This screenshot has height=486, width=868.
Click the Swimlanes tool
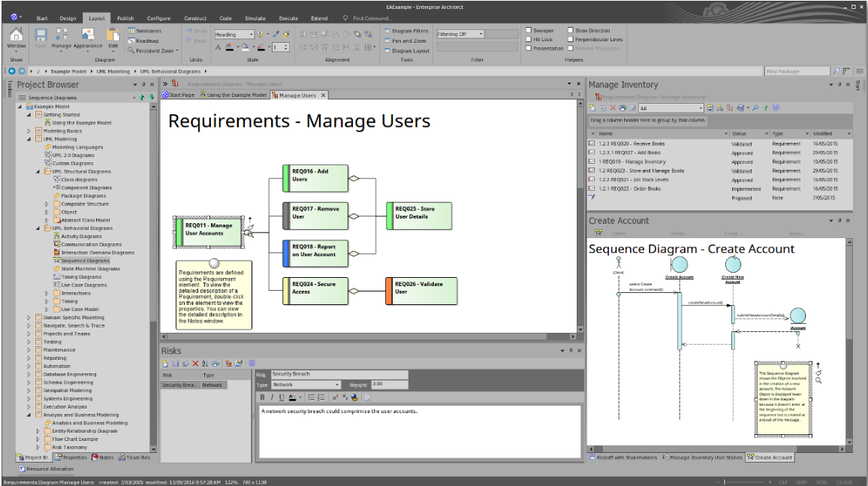click(x=144, y=31)
